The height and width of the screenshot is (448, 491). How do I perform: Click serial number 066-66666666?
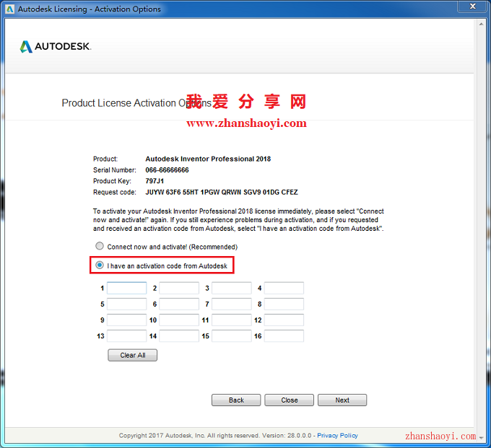click(x=167, y=170)
